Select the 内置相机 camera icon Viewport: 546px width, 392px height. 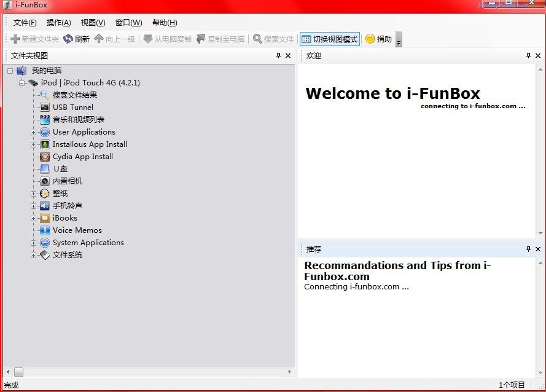coord(44,181)
